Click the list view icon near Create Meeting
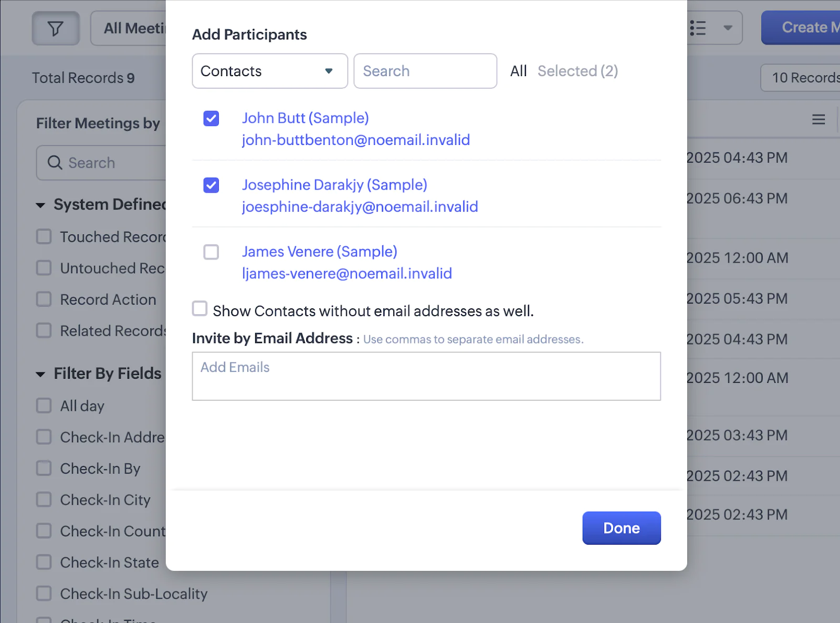Image resolution: width=840 pixels, height=623 pixels. pos(699,28)
